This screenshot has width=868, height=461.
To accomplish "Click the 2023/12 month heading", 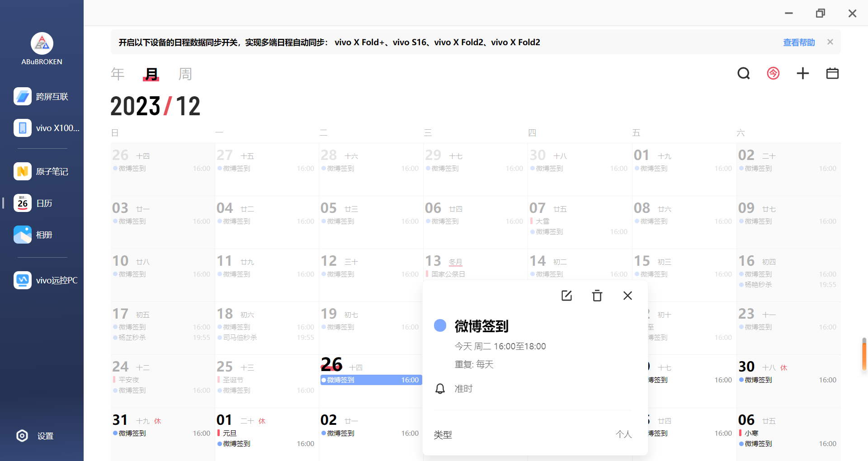I will (156, 106).
